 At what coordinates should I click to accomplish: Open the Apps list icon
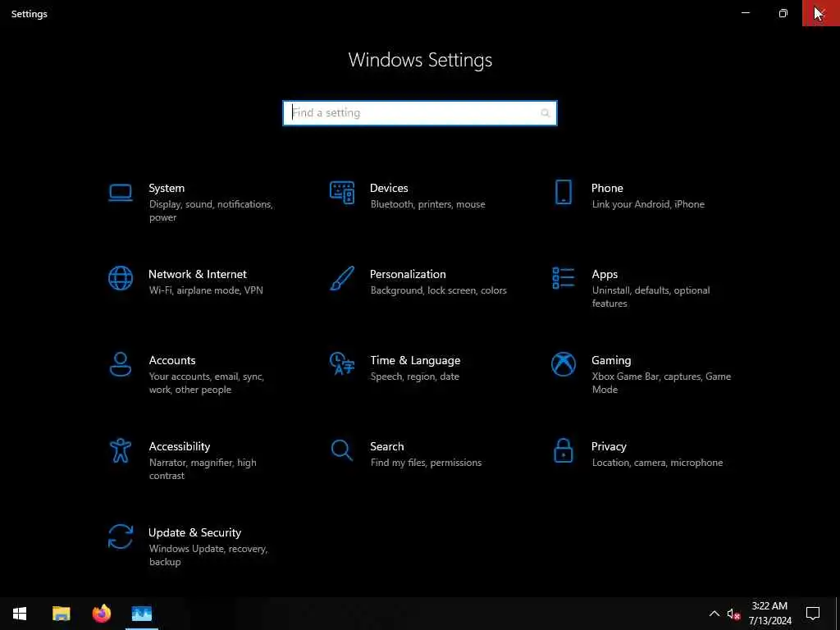(563, 278)
